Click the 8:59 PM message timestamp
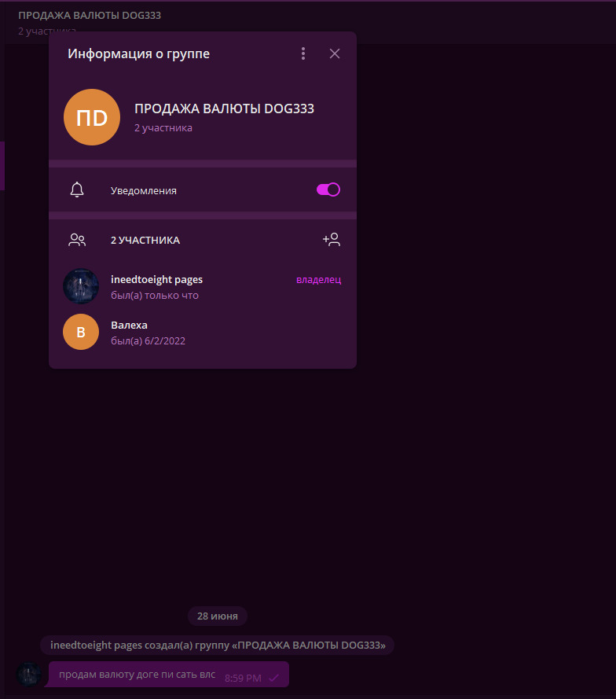 243,679
